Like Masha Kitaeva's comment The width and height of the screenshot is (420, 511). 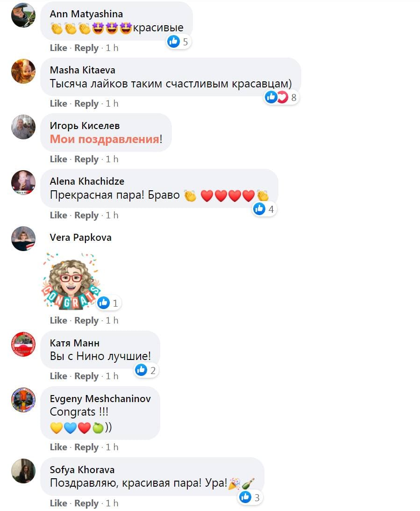pos(58,103)
